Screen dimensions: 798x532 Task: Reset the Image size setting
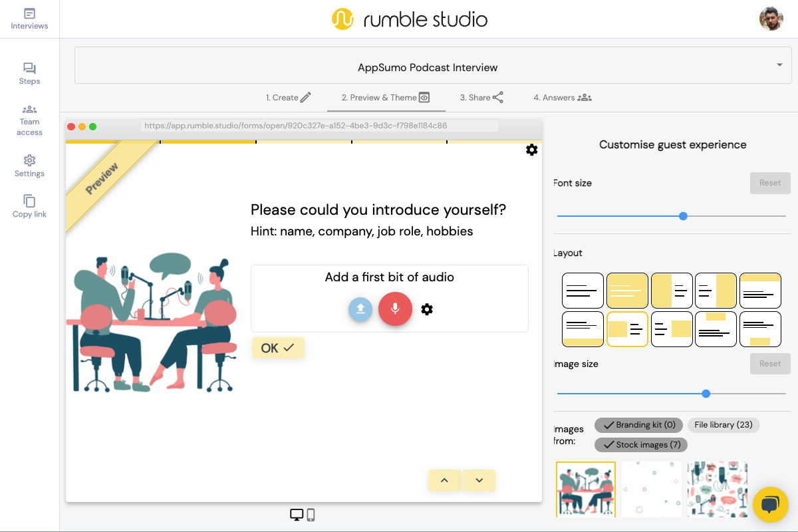(x=770, y=363)
